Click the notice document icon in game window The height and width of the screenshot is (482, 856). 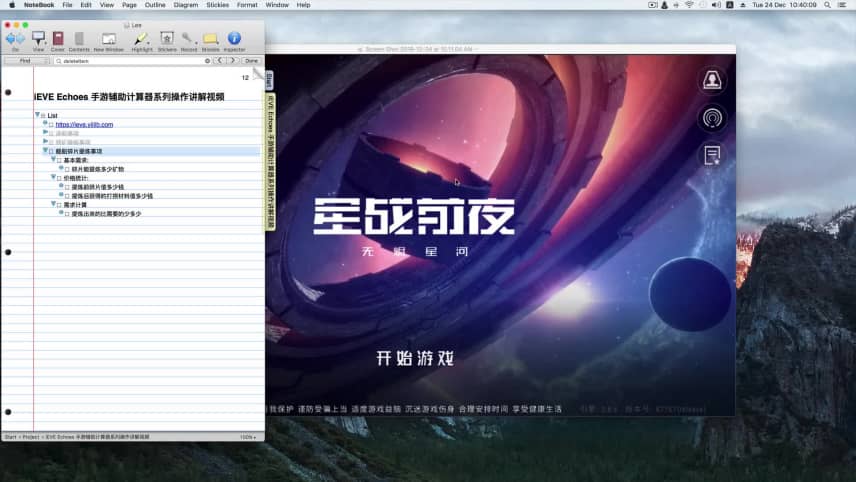click(712, 155)
